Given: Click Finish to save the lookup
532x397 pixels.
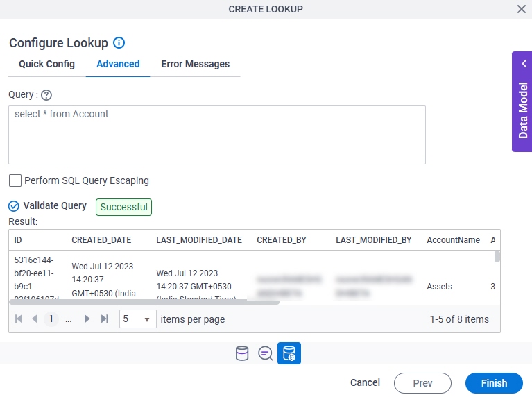Looking at the screenshot, I should 494,383.
